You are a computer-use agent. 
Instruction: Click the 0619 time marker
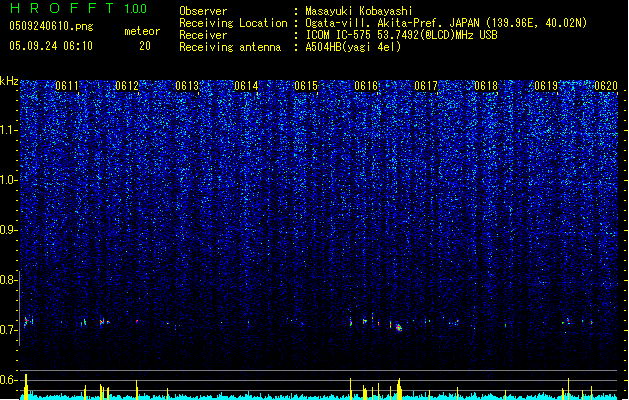(x=546, y=86)
